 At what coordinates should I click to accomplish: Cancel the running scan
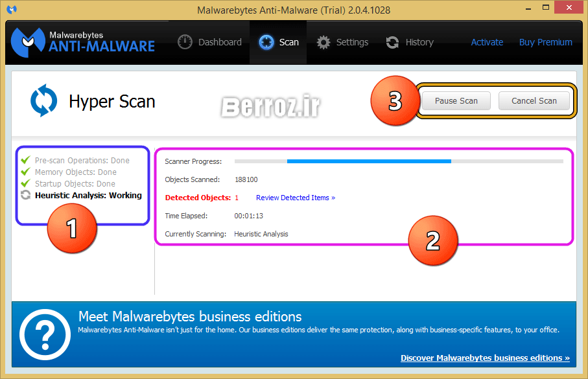tap(534, 101)
